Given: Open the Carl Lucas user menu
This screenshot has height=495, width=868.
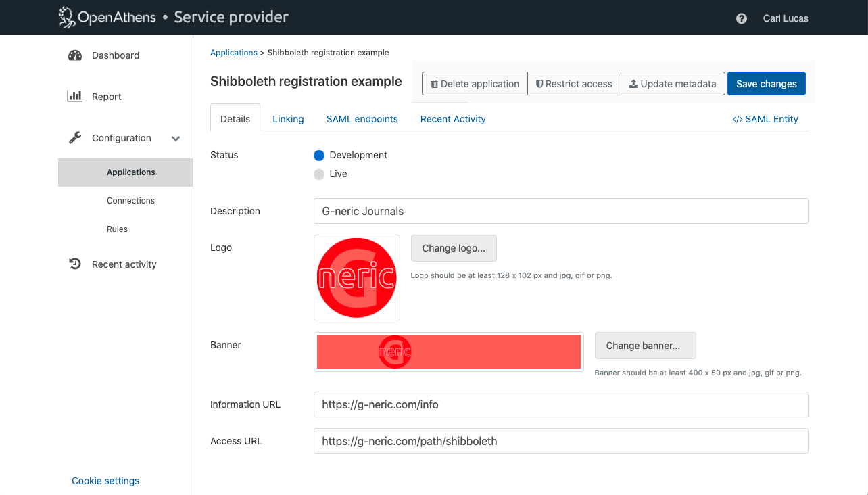Looking at the screenshot, I should click(x=785, y=18).
